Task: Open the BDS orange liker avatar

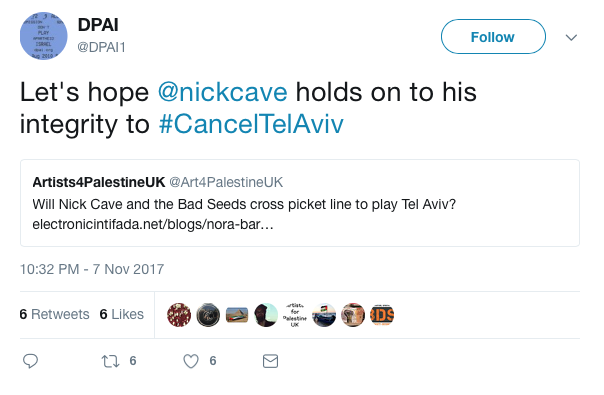Action: click(382, 315)
